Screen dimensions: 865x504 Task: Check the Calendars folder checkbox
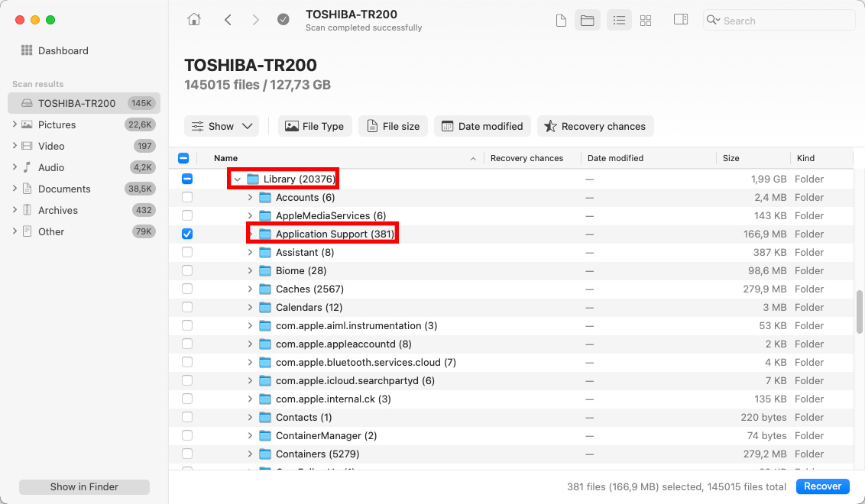point(187,306)
